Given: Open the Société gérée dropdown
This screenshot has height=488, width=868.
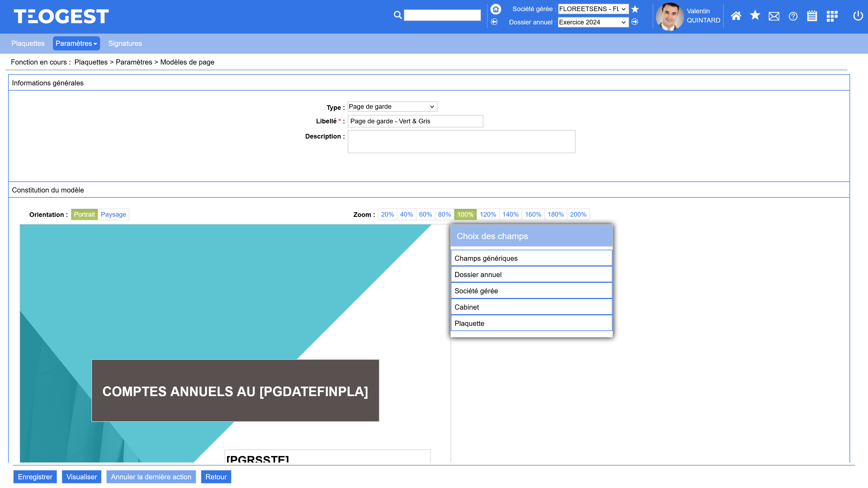Looking at the screenshot, I should pos(593,9).
